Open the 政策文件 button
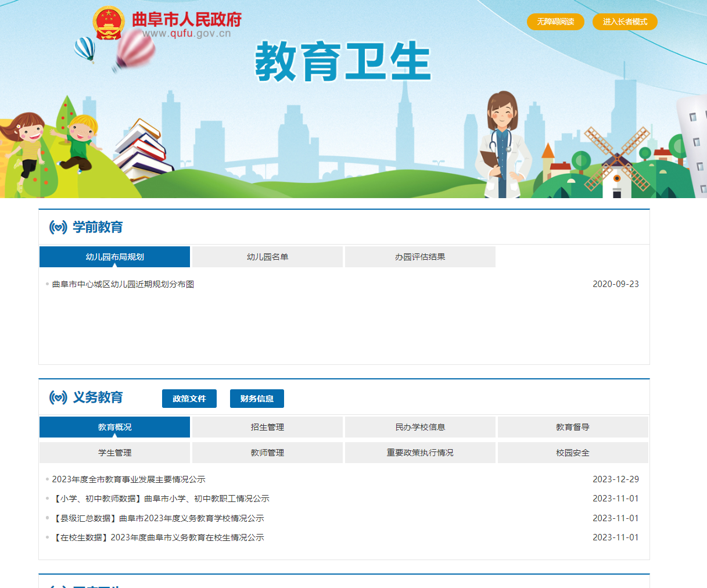Image resolution: width=707 pixels, height=588 pixels. [x=189, y=399]
